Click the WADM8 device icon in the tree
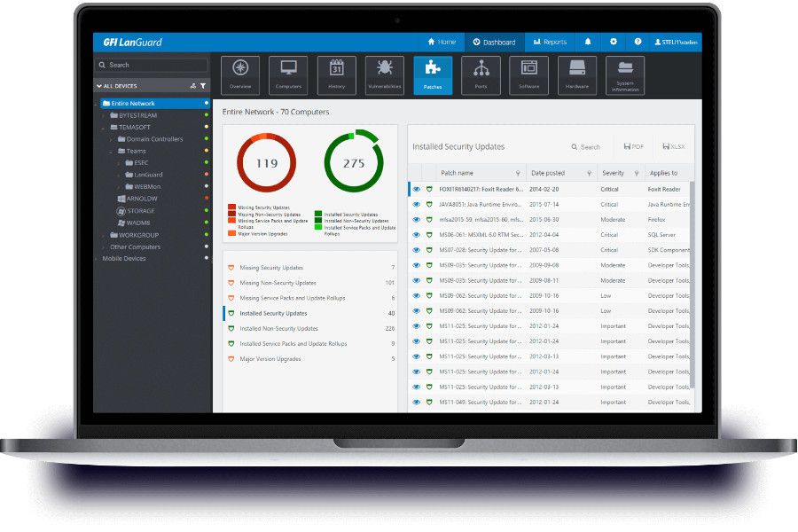798x532 pixels. (x=121, y=223)
